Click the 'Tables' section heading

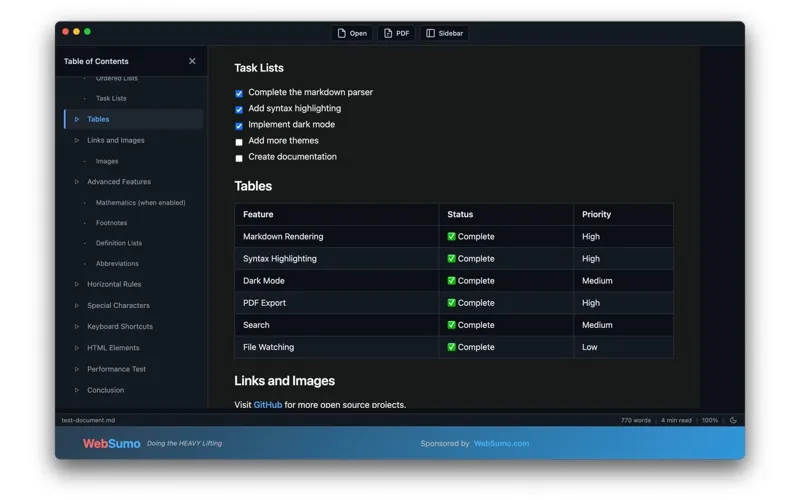(x=253, y=186)
